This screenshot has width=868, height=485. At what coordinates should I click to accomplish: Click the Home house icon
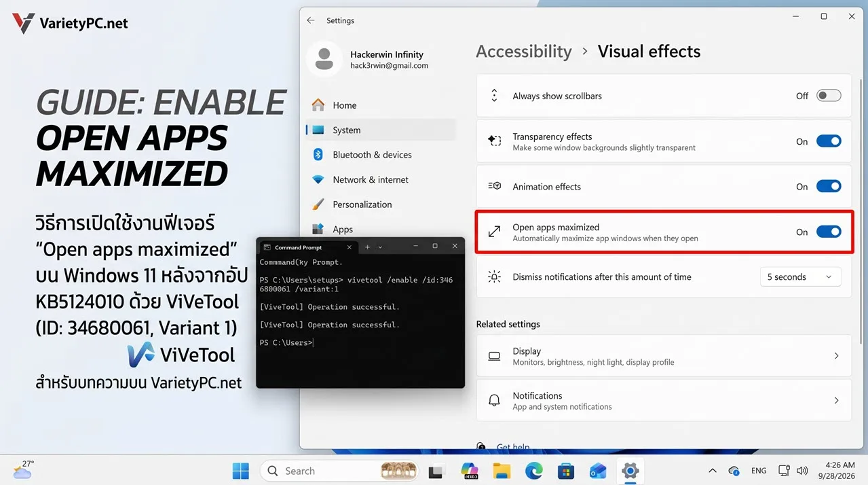click(x=318, y=105)
